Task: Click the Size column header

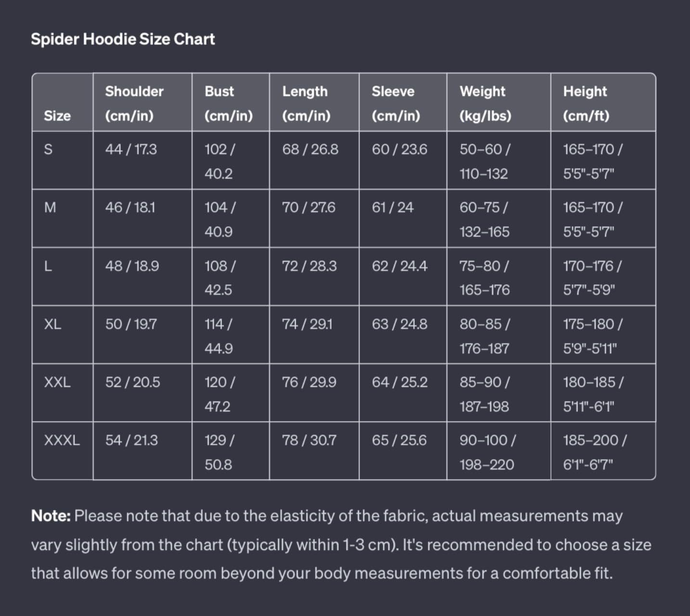Action: pyautogui.click(x=63, y=103)
